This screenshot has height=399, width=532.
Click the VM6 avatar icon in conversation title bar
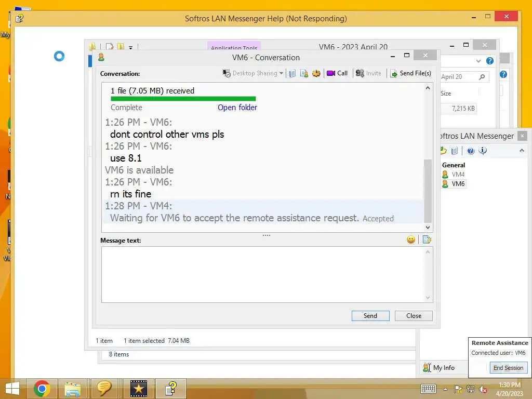(101, 57)
